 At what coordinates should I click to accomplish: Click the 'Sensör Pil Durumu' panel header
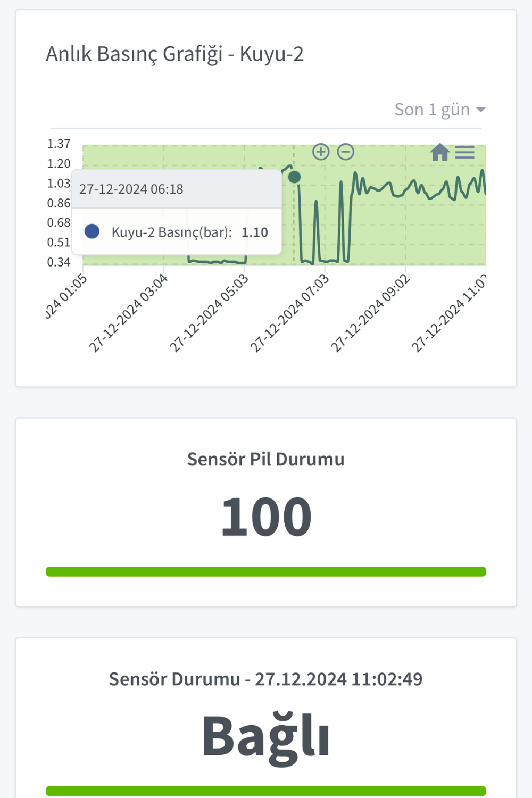coord(265,459)
